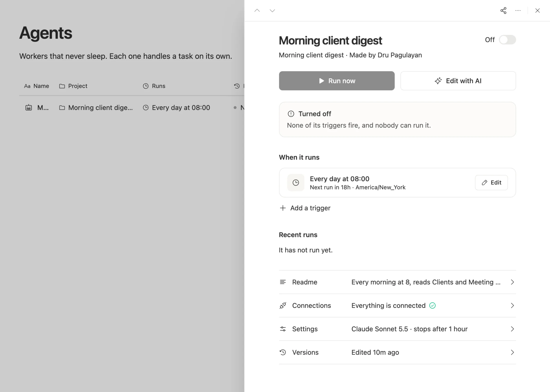This screenshot has height=392, width=550.
Task: Click the Turned off warning icon
Action: [291, 114]
